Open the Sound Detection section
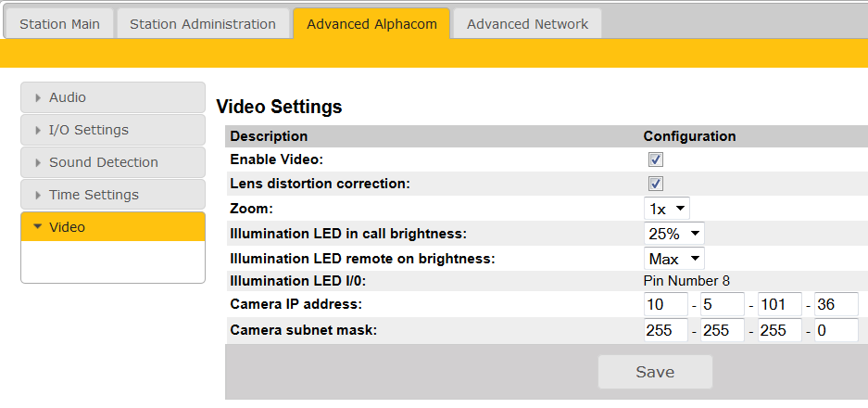The image size is (868, 408). (x=112, y=162)
